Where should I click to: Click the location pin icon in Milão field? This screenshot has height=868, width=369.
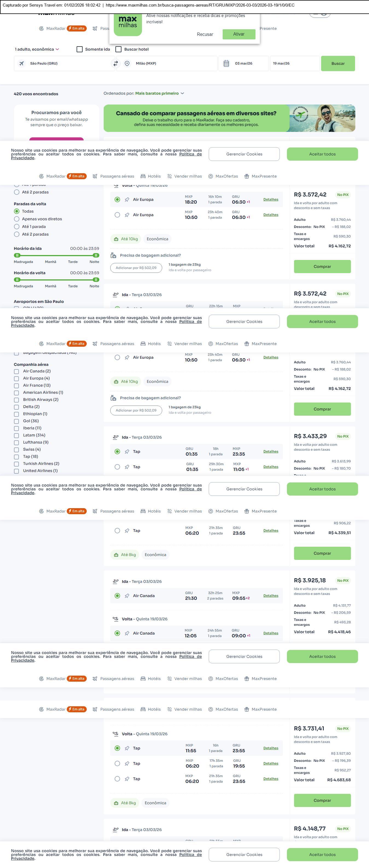tap(127, 63)
